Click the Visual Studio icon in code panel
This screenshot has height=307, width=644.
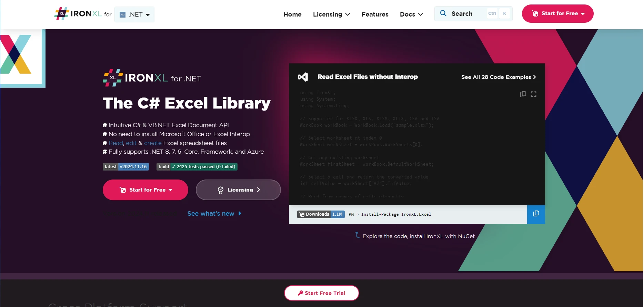pos(303,77)
